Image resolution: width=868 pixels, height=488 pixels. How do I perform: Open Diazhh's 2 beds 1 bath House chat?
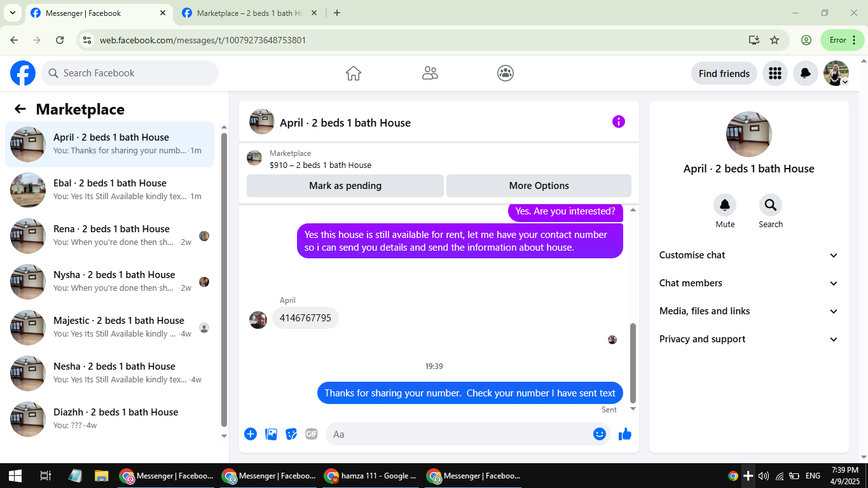click(110, 419)
